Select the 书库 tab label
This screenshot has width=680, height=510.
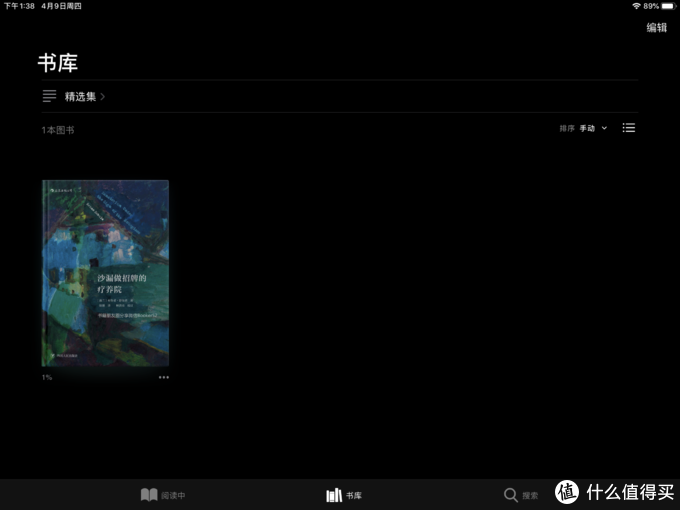click(x=354, y=495)
